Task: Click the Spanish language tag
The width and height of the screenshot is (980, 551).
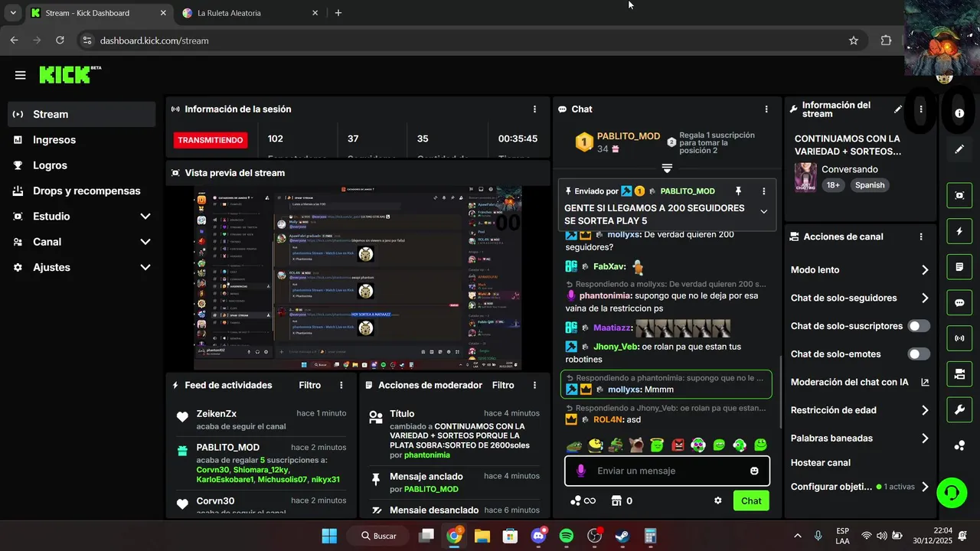Action: coord(870,185)
